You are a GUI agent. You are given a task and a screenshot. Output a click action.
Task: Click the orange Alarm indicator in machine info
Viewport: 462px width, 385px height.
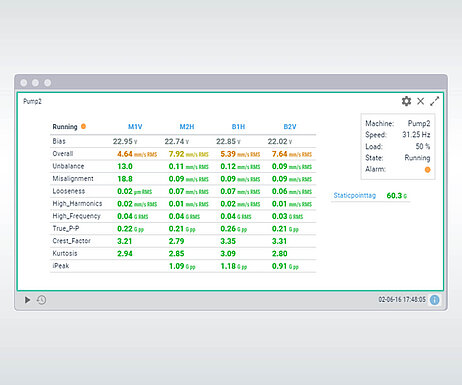pyautogui.click(x=427, y=170)
